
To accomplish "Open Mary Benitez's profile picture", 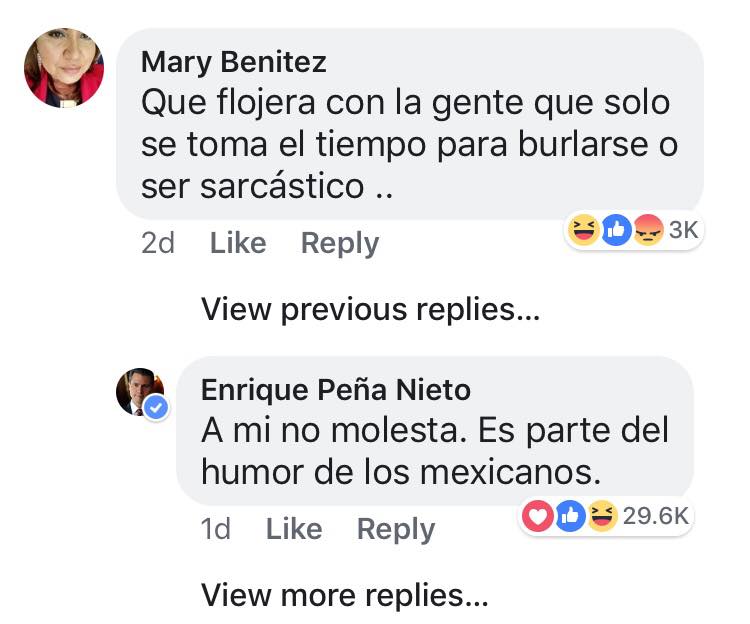I will click(64, 67).
